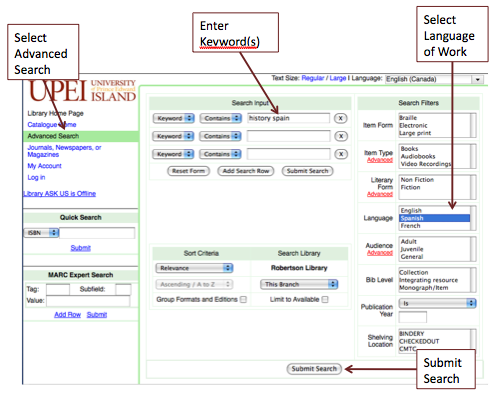Click the third empty keyword input field
This screenshot has height=399, width=502.
point(289,154)
